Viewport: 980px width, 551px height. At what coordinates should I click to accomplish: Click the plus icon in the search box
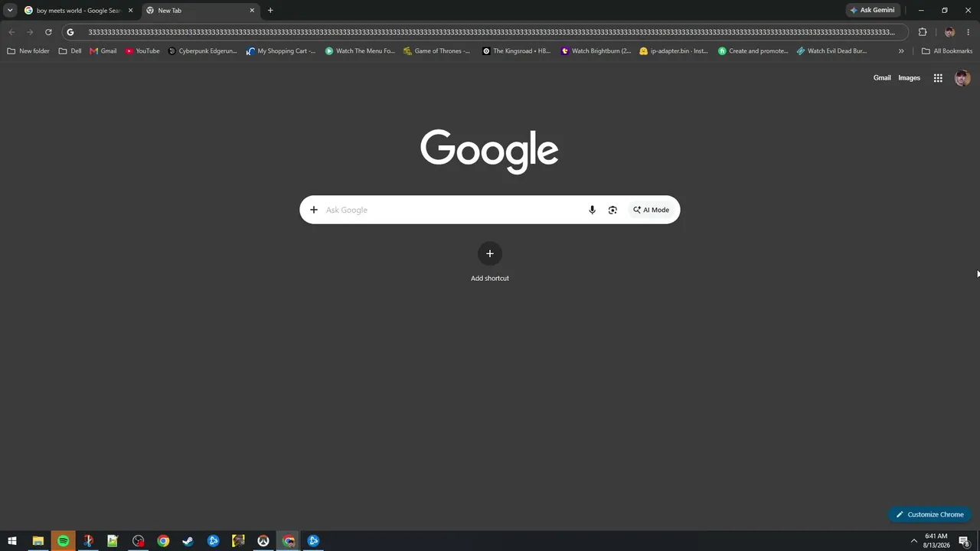313,210
